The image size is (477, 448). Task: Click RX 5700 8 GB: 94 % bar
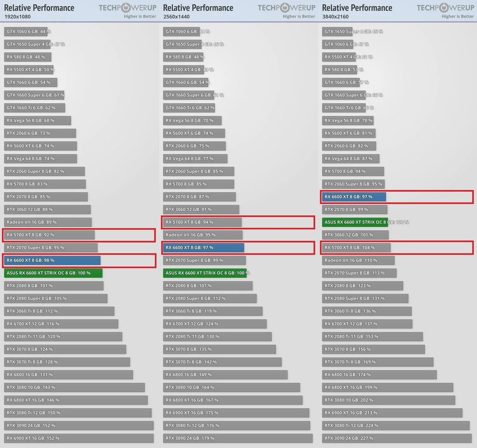pos(353,171)
